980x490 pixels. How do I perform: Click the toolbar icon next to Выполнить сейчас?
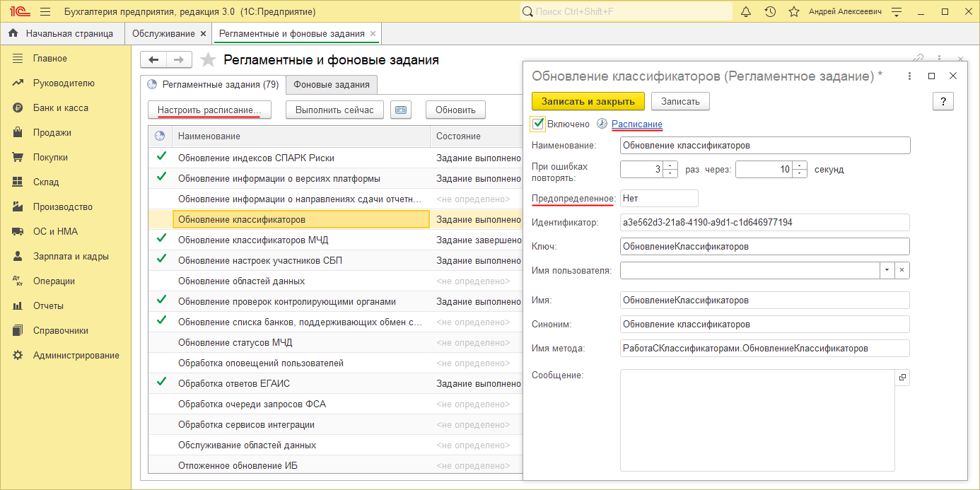pyautogui.click(x=401, y=110)
